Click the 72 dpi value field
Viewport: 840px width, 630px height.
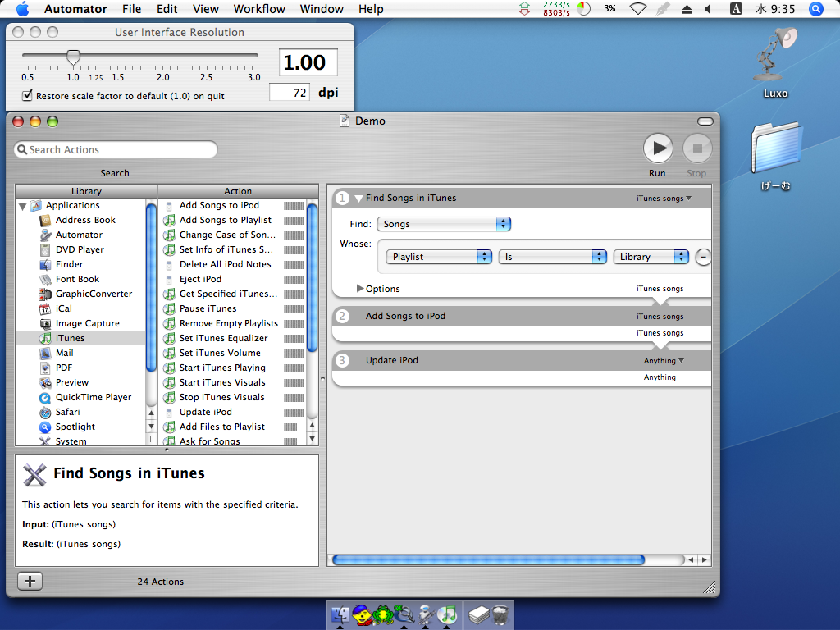pyautogui.click(x=290, y=93)
